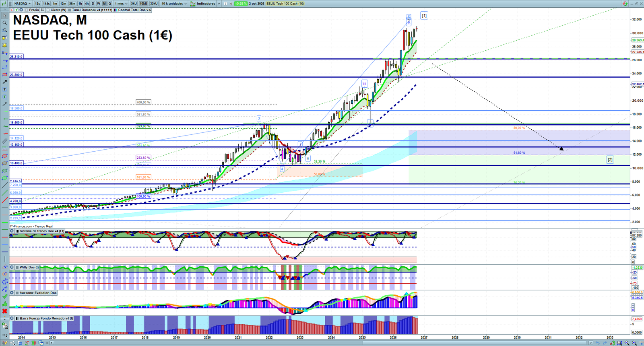Viewport: 644px width, 346px height.
Task: Open the 1 mes timeframe dropdown
Action: pyautogui.click(x=121, y=4)
